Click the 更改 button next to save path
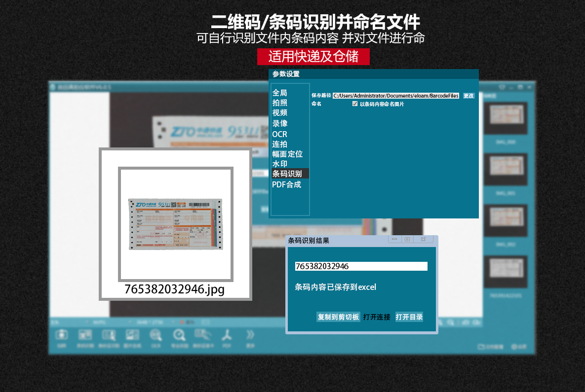 tap(468, 96)
